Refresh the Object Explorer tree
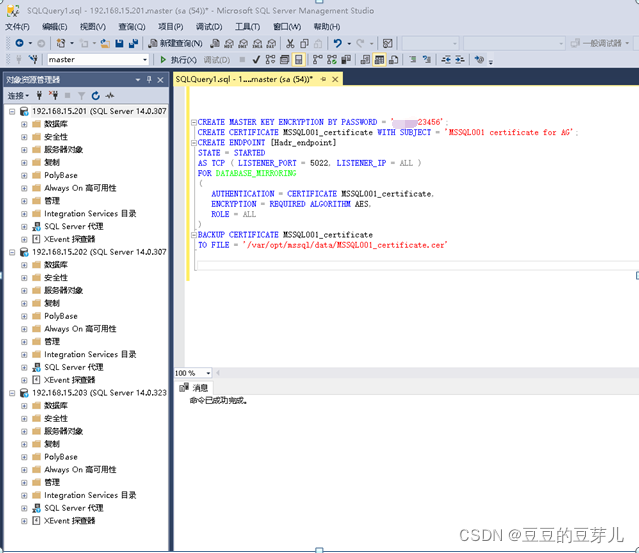 (95, 95)
